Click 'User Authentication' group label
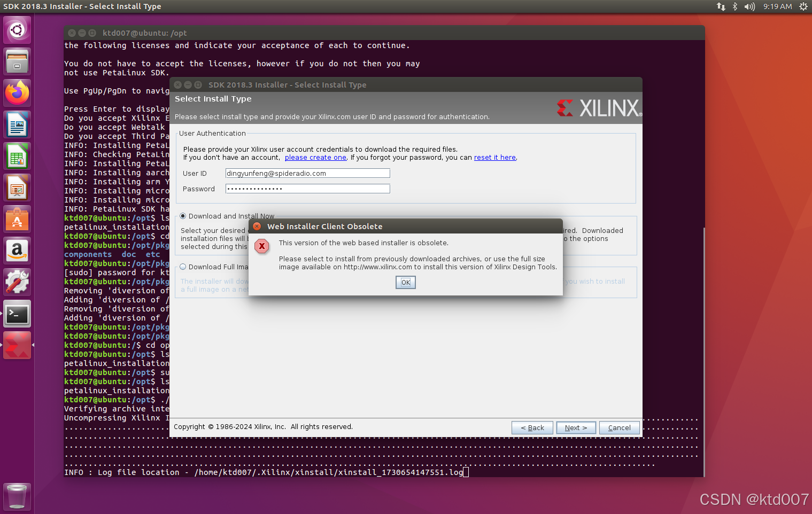This screenshot has height=514, width=812. tap(212, 134)
